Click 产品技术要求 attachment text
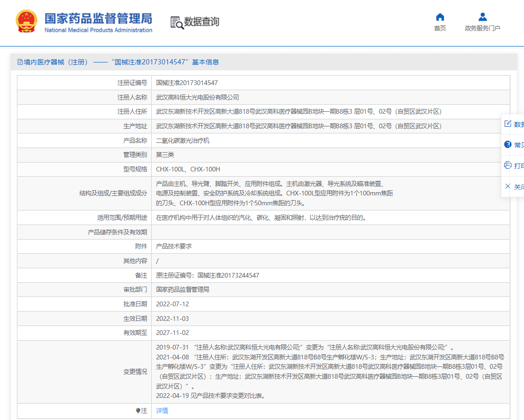Screen dimensions: 524x420 pos(174,247)
